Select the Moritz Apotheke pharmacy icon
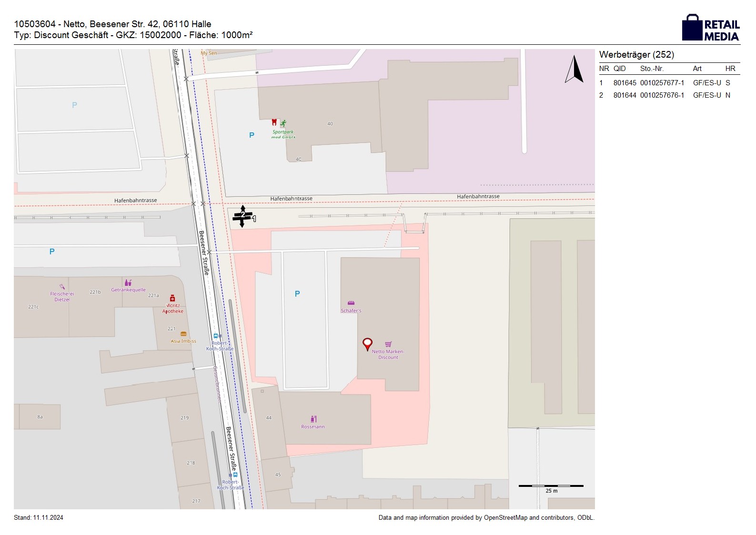 coord(172,298)
